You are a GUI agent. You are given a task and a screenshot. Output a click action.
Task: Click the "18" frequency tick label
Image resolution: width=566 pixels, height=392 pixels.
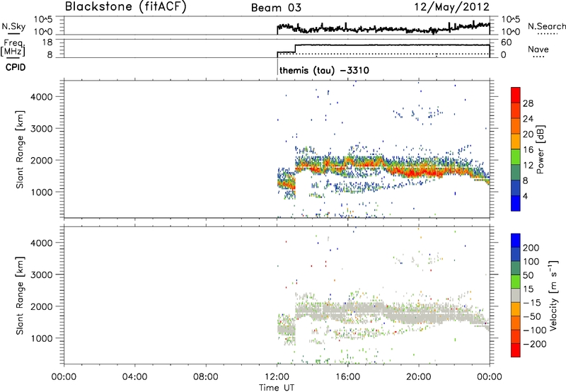tap(46, 42)
